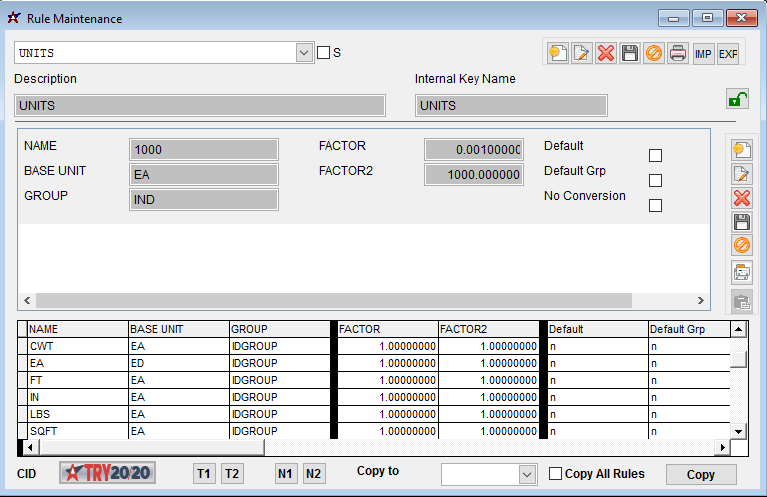Click the Edit rule icon in top toolbar
This screenshot has width=767, height=497.
coord(581,53)
